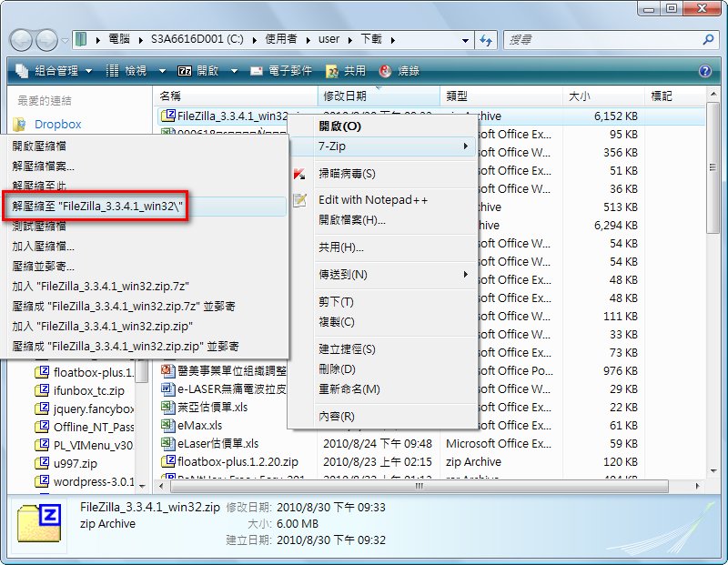Click the Kaspersky icon next to 掃瞄病毒

(299, 174)
